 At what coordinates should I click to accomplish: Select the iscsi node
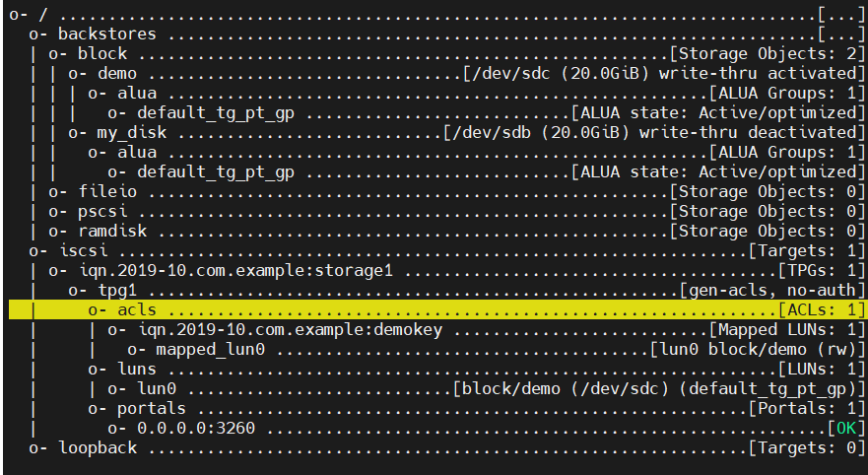coord(84,250)
